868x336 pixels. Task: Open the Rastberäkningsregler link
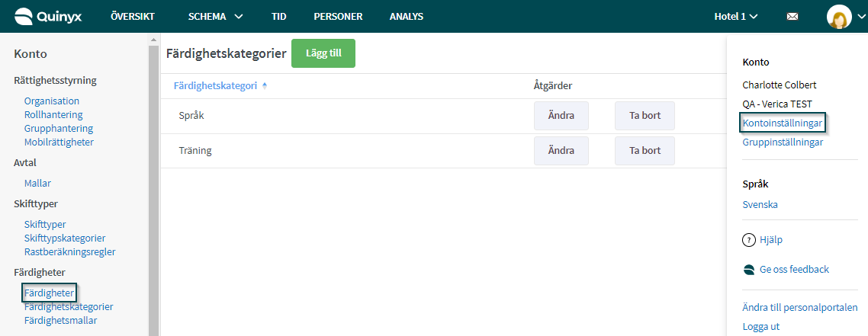[x=69, y=251]
